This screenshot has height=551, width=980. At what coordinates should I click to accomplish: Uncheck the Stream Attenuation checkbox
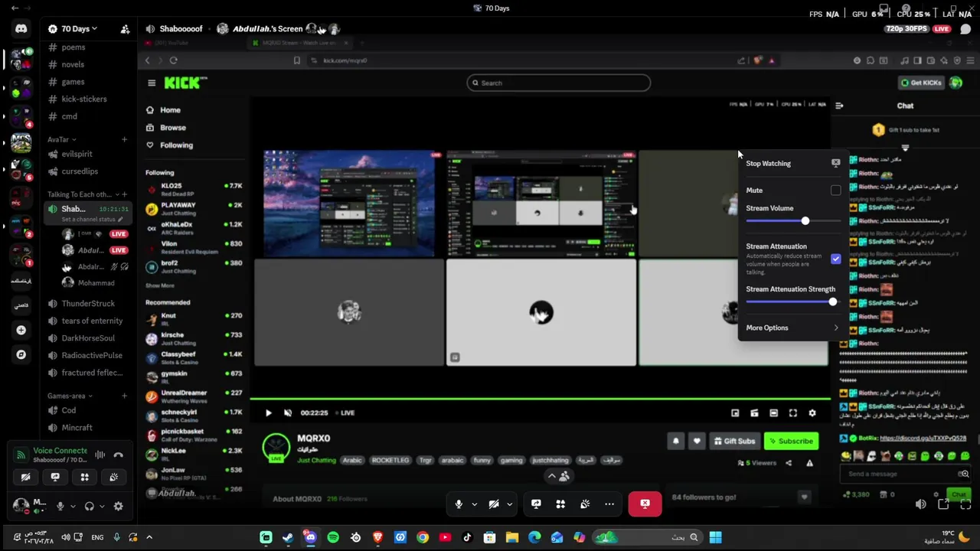tap(835, 259)
